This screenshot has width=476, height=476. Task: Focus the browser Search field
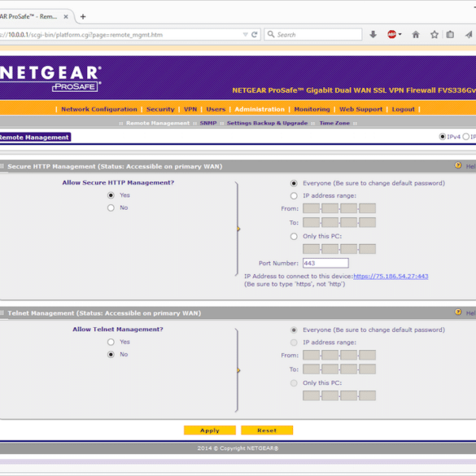click(313, 35)
